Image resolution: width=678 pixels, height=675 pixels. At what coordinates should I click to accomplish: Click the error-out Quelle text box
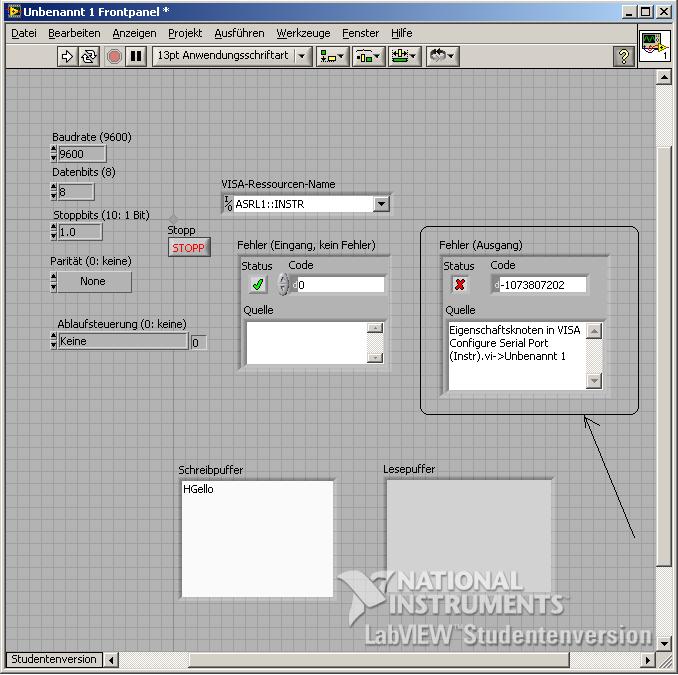click(x=517, y=356)
